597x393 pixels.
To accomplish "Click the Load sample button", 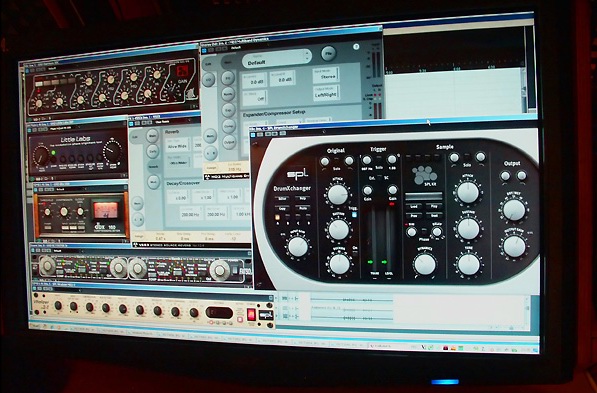I will (414, 206).
